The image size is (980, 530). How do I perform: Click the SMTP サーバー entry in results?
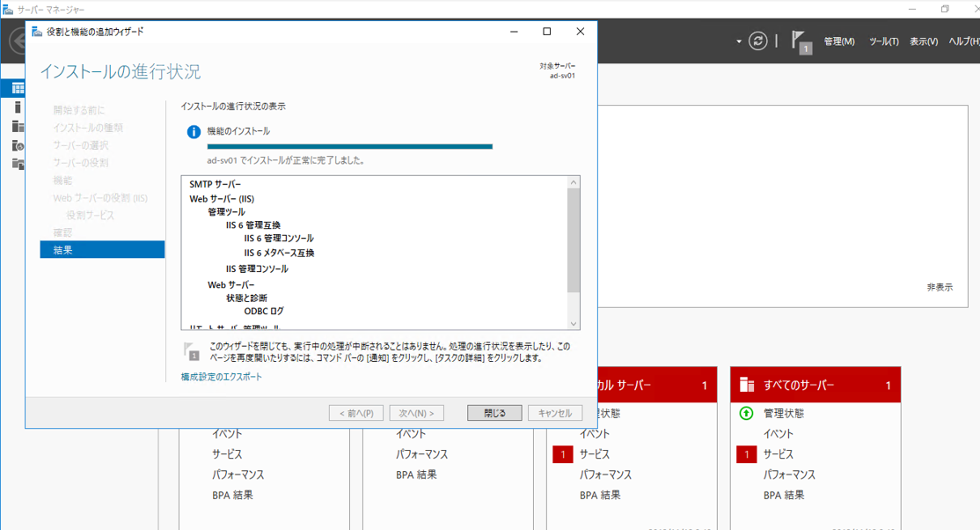click(215, 184)
